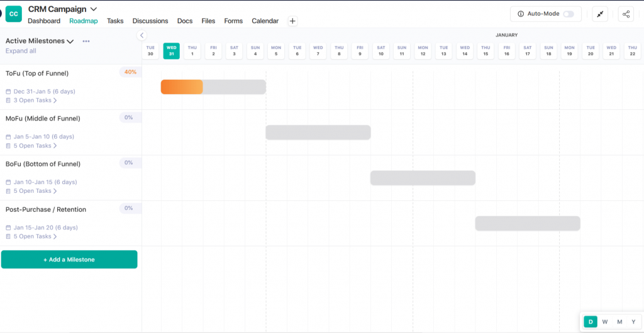Select the THU 15 date header
This screenshot has width=644, height=333.
(486, 51)
